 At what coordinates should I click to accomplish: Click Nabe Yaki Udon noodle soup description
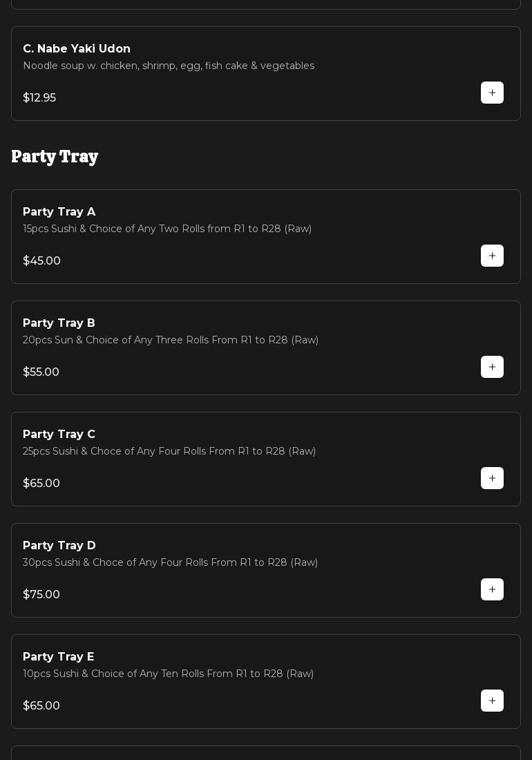[168, 66]
